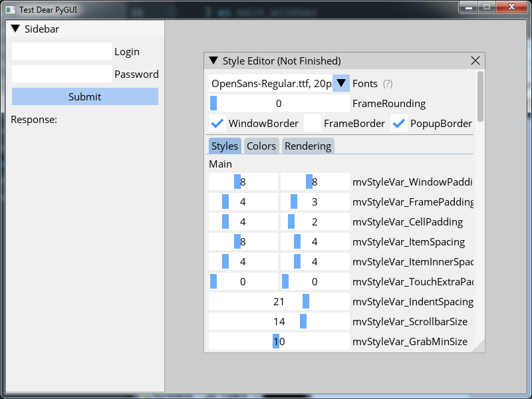Toggle the WindowBorder checkbox

217,123
